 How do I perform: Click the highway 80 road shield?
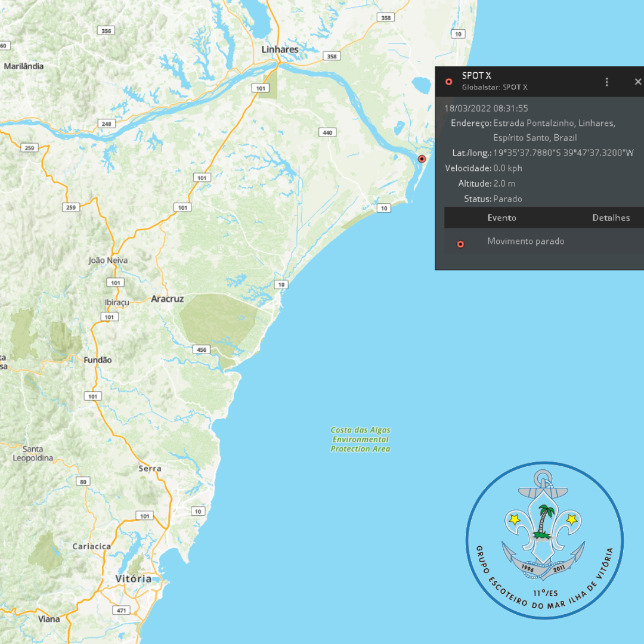click(84, 481)
